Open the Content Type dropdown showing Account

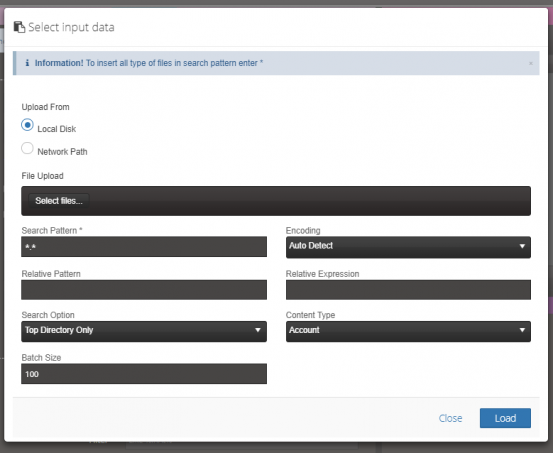(x=408, y=331)
